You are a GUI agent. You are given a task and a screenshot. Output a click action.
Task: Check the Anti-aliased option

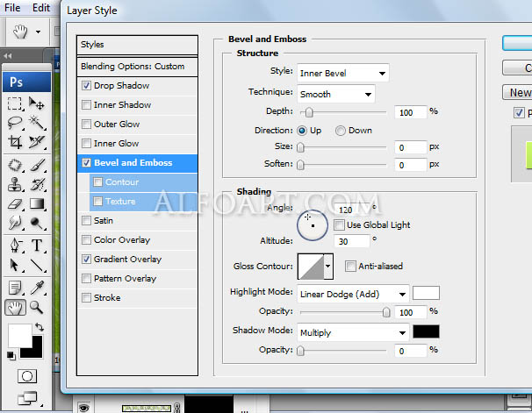[x=350, y=267]
